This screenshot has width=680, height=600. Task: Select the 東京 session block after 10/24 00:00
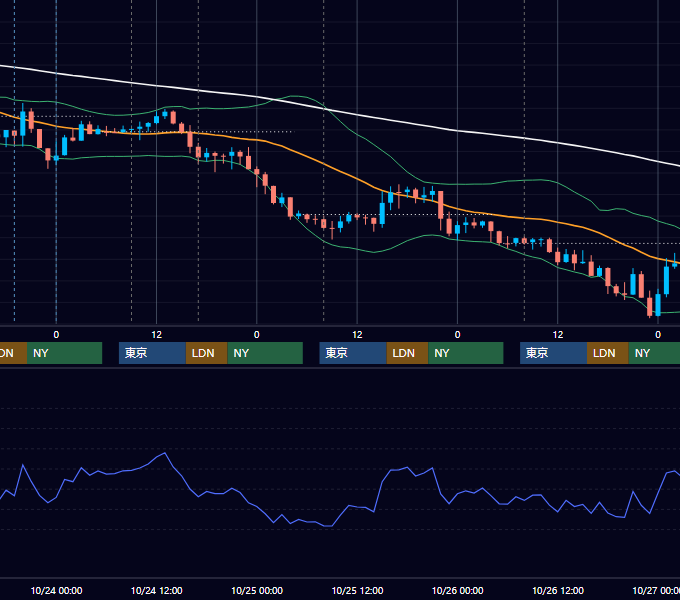152,353
